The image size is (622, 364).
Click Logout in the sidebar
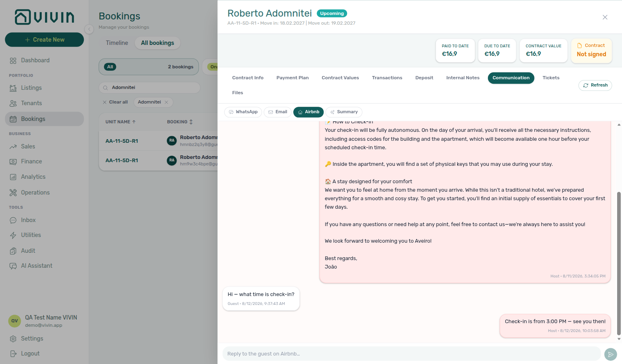(45, 353)
